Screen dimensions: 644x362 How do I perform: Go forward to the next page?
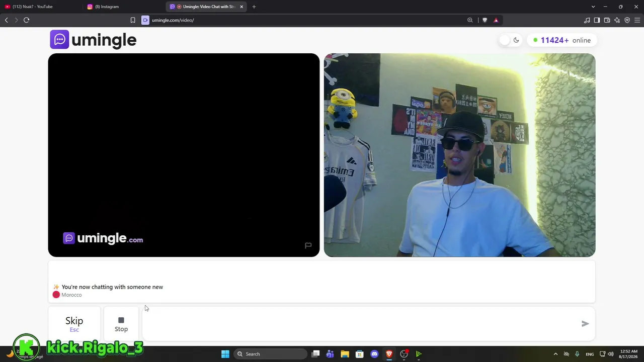tap(16, 20)
